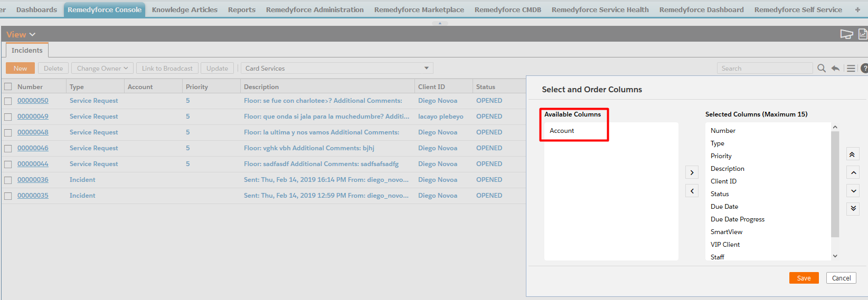Move selected column down one position
Image resolution: width=868 pixels, height=300 pixels.
(853, 191)
